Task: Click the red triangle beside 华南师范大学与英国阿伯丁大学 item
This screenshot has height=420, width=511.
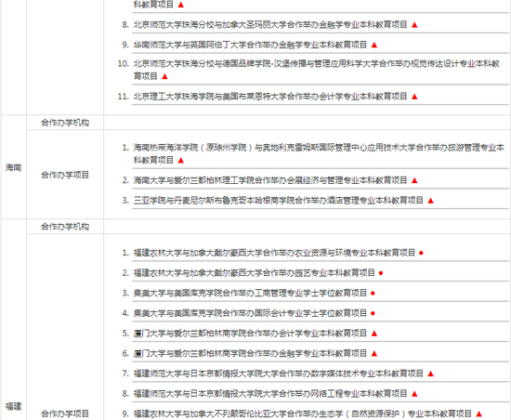Action: pos(374,45)
